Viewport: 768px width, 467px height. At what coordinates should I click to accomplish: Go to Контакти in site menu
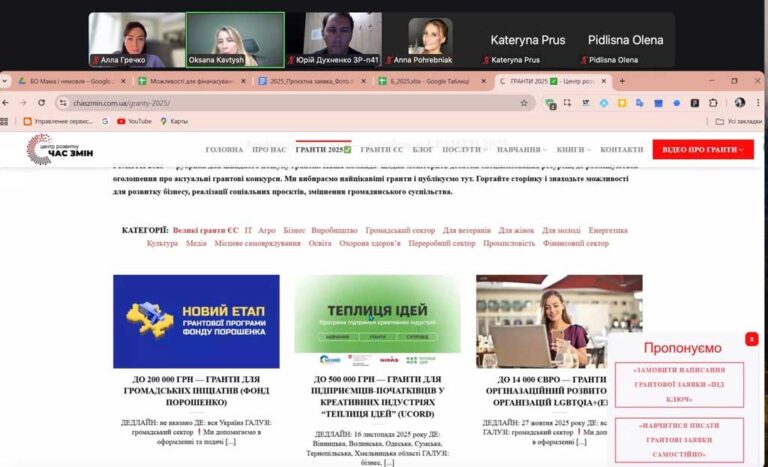(x=621, y=149)
